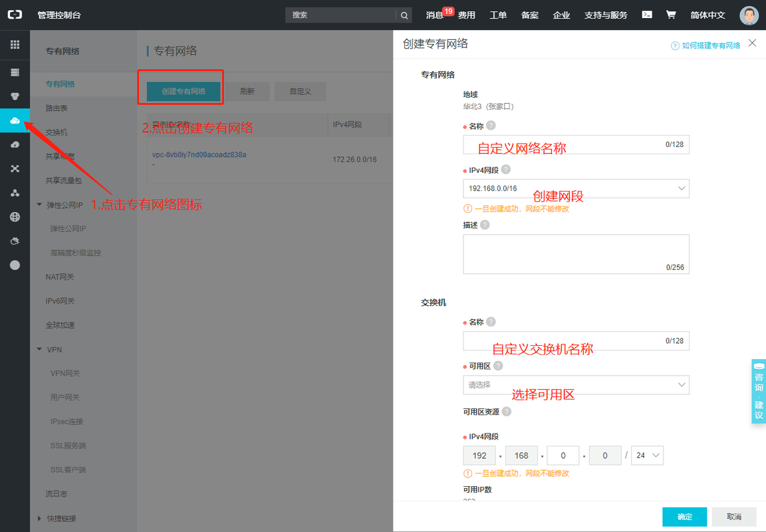Screen dimensions: 766x532
Task: Expand the 快捷链接 sidebar group
Action: (x=39, y=518)
